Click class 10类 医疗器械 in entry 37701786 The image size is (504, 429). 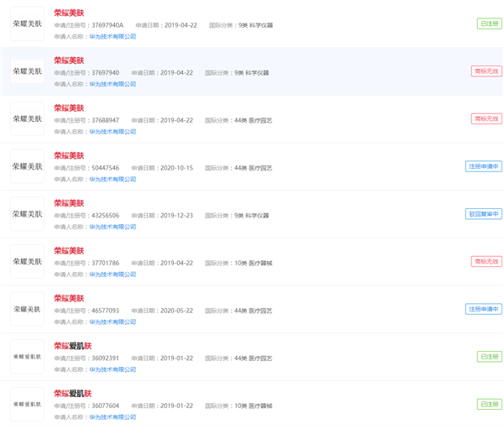[x=254, y=263]
